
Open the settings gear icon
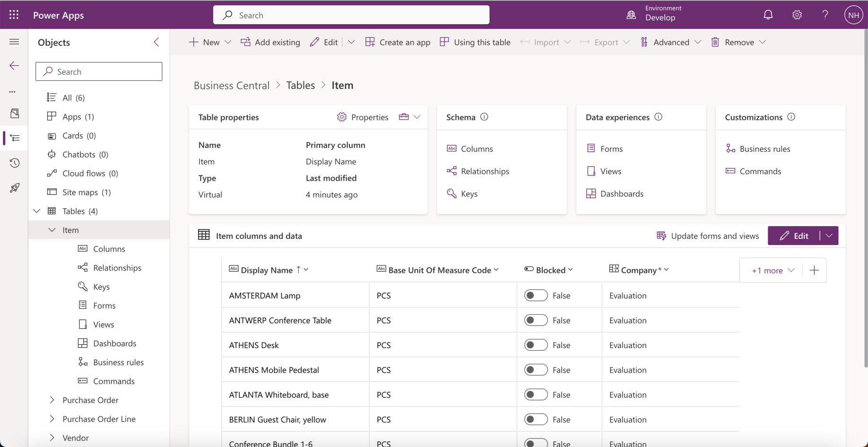point(797,15)
